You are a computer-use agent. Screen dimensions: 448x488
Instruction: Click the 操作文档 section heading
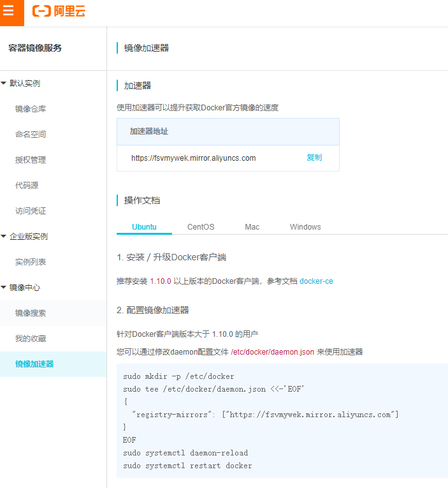click(x=142, y=200)
